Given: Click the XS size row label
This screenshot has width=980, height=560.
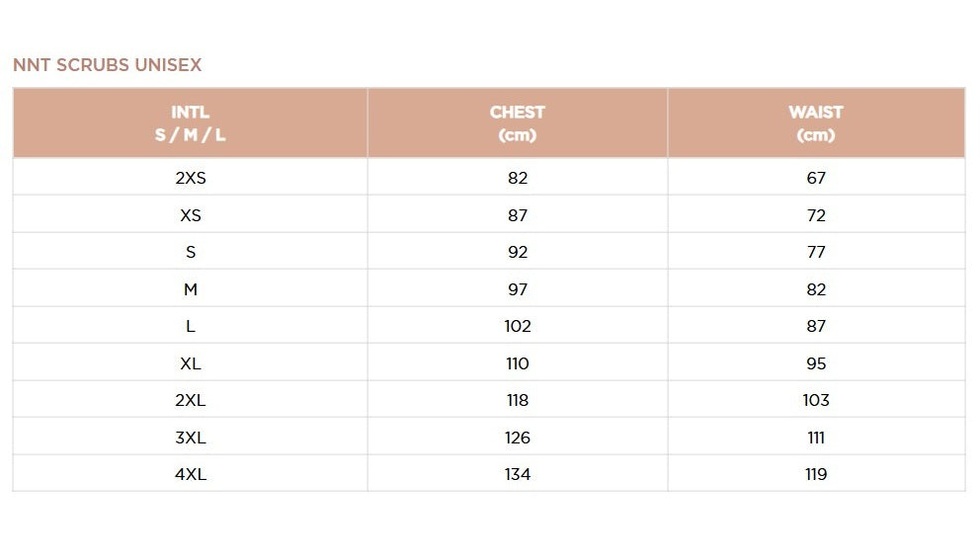Looking at the screenshot, I should pyautogui.click(x=191, y=215).
